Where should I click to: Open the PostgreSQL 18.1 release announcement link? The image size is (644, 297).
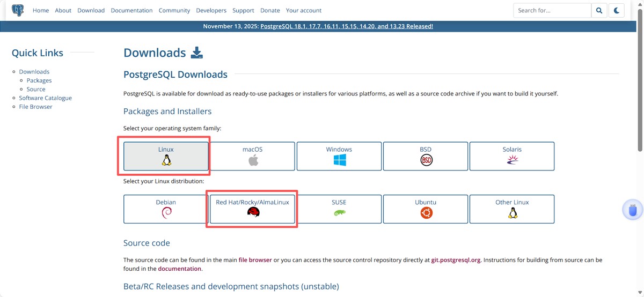tap(347, 26)
